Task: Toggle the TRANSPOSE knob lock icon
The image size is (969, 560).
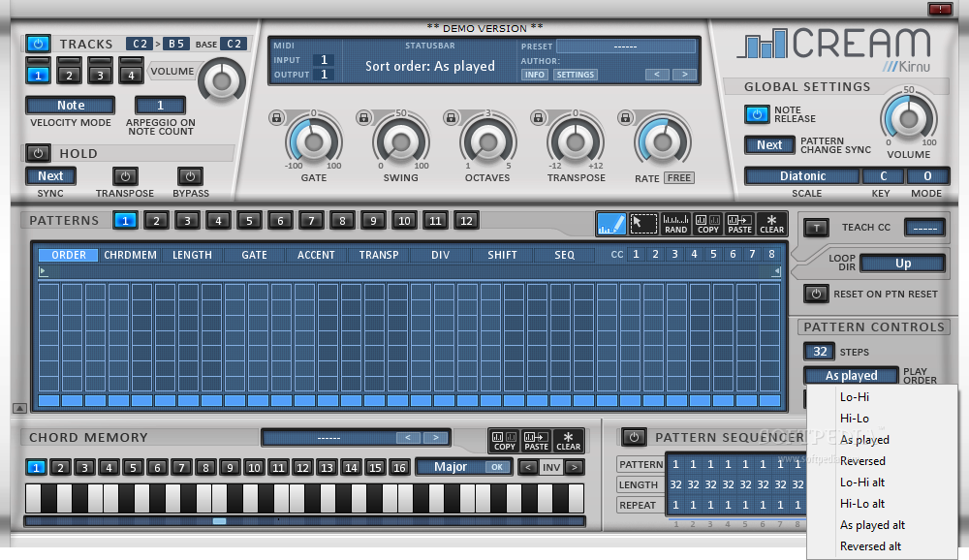Action: click(x=538, y=117)
